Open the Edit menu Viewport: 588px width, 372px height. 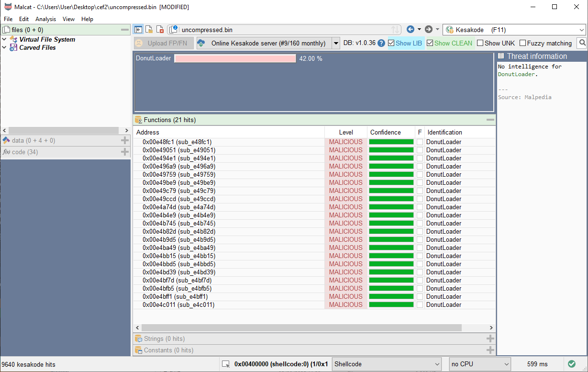(24, 19)
